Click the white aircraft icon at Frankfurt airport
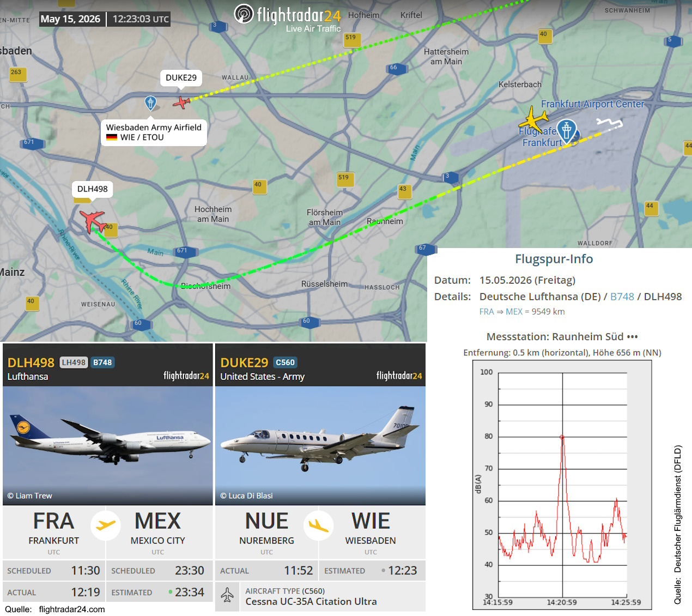The width and height of the screenshot is (692, 616). coord(609,124)
